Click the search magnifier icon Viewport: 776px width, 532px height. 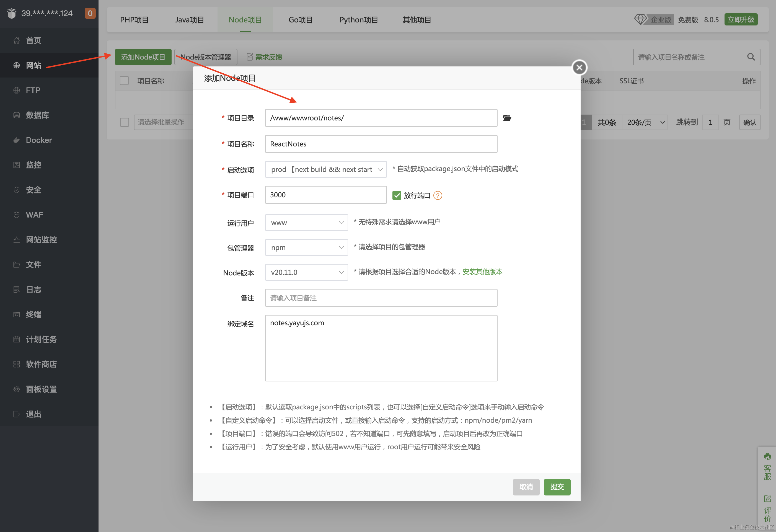751,57
